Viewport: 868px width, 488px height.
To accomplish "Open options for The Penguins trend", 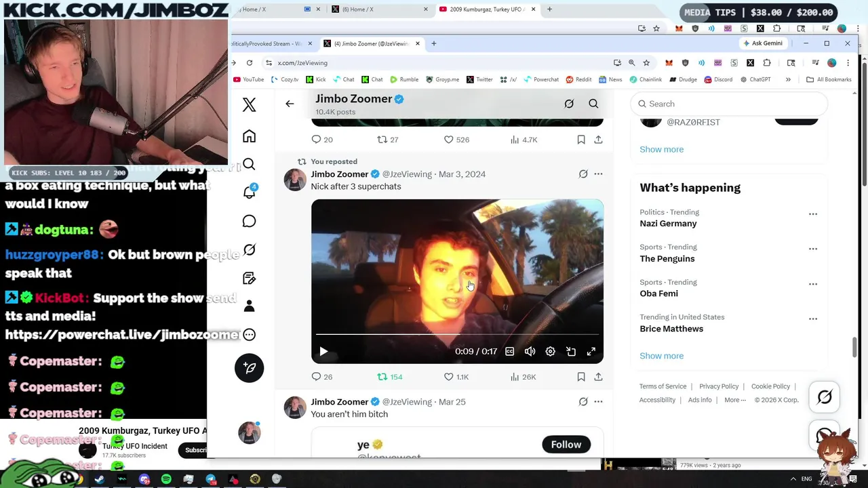I will [813, 249].
